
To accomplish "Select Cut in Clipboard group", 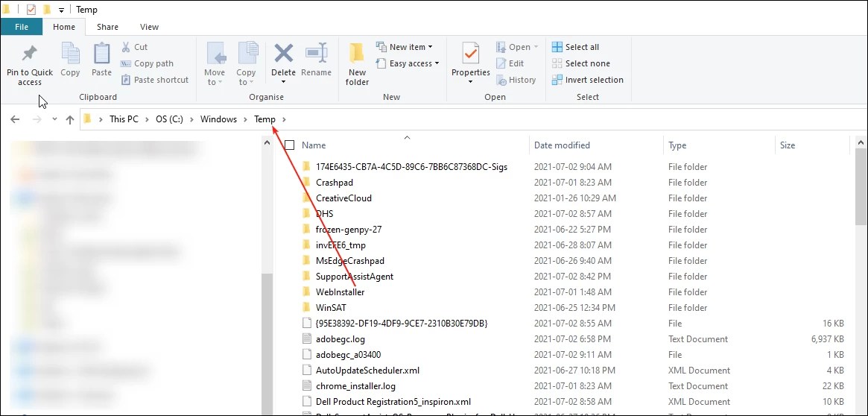I will pyautogui.click(x=134, y=47).
